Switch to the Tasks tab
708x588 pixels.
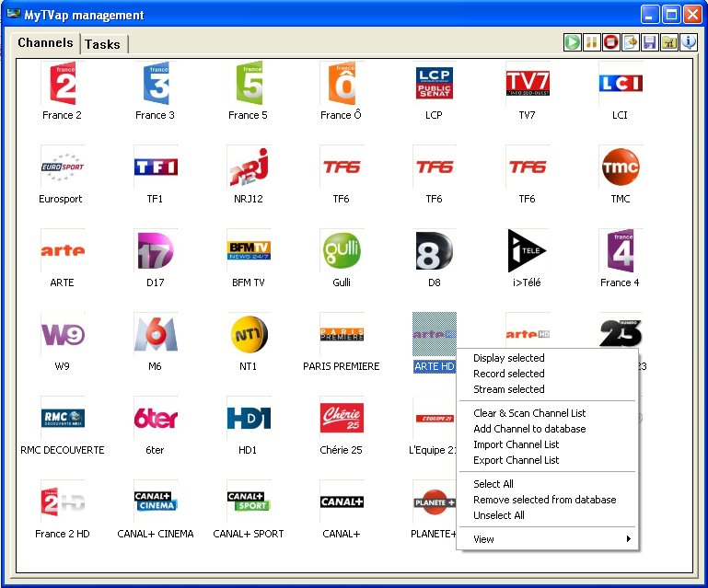click(x=102, y=44)
